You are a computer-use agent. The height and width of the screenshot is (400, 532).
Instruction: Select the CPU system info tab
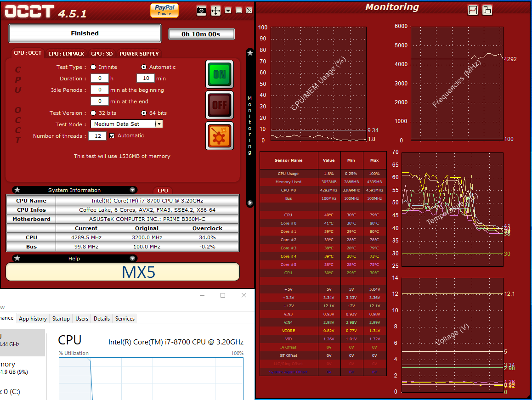coord(163,191)
